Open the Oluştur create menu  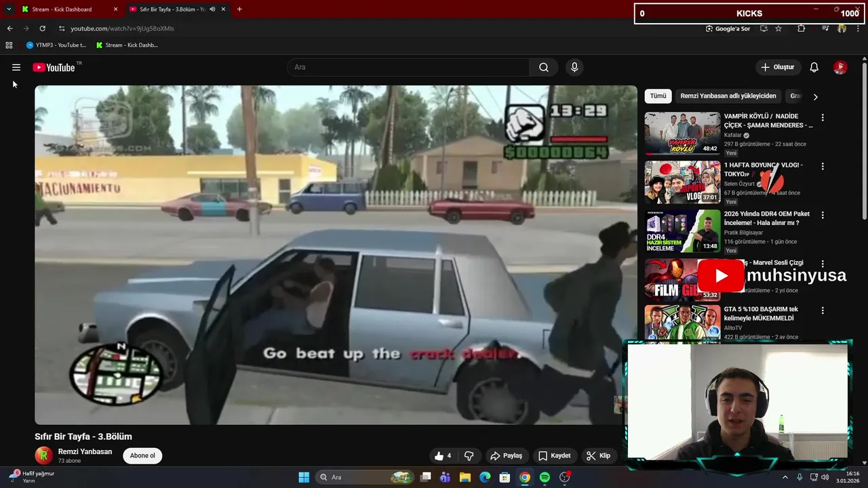coord(778,67)
